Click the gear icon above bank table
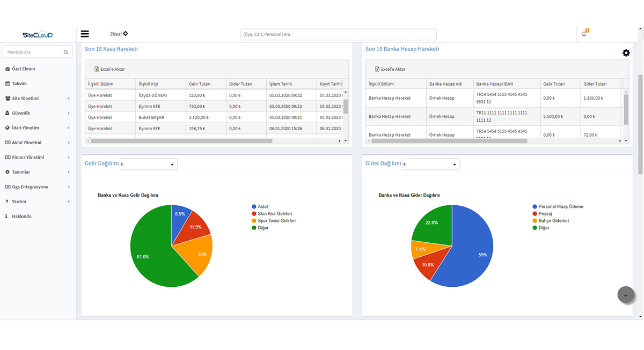 (x=626, y=53)
